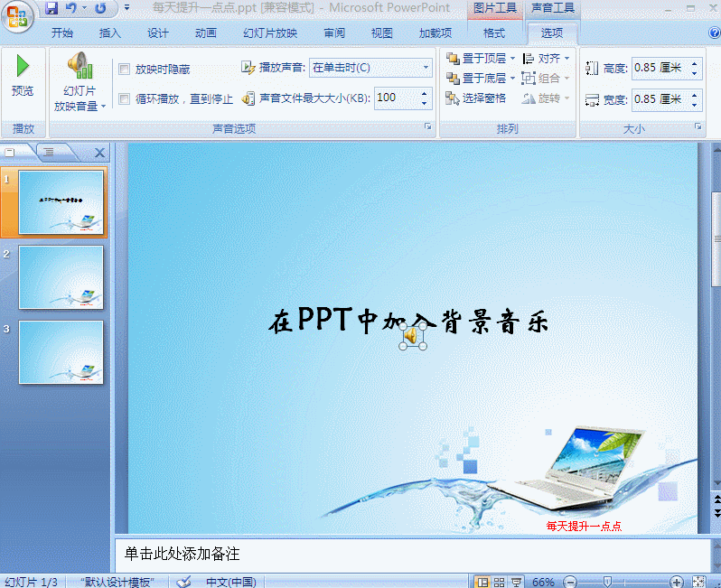This screenshot has height=588, width=721.
Task: Open the 开始 ribbon tab
Action: 62,33
